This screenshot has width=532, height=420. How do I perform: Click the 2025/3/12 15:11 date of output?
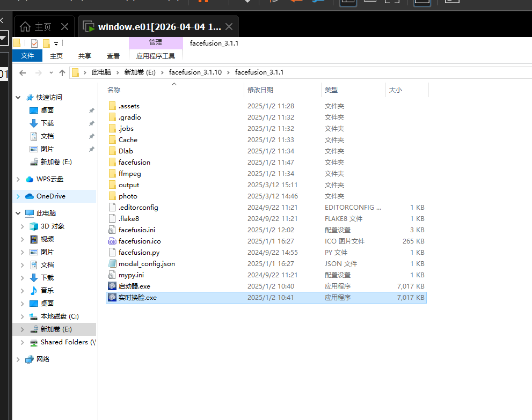pyautogui.click(x=273, y=185)
